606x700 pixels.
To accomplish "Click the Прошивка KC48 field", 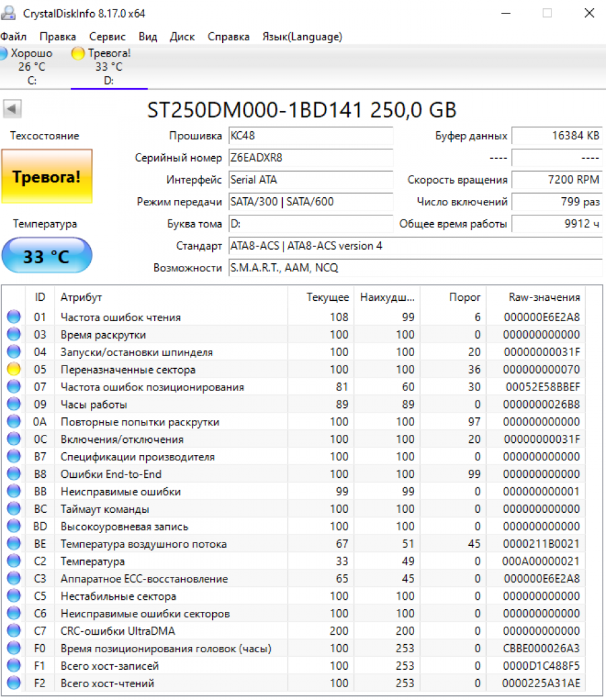I will coord(310,136).
